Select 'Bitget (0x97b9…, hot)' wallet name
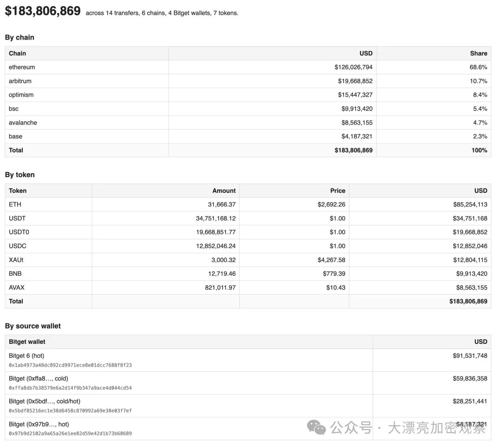This screenshot has height=448, width=502. [x=39, y=424]
